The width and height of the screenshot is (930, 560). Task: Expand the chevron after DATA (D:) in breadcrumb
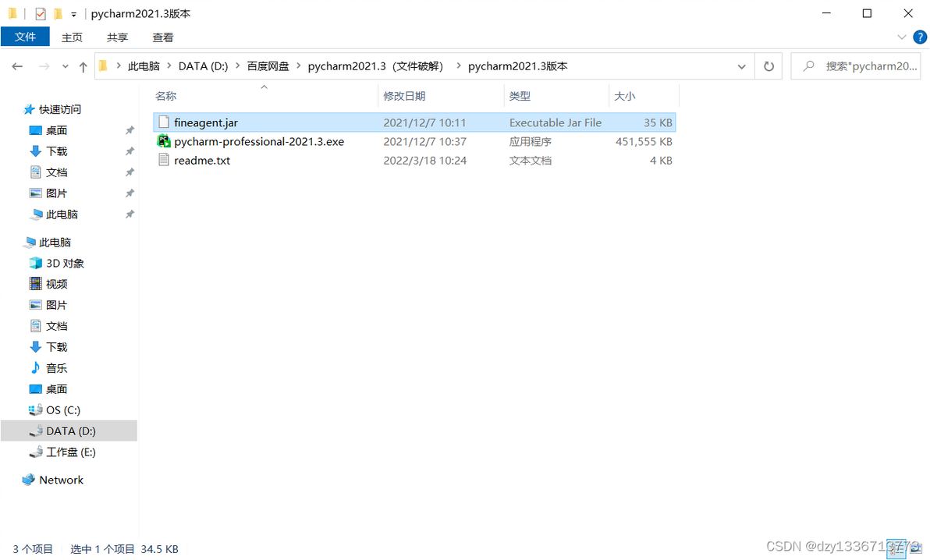pos(237,66)
